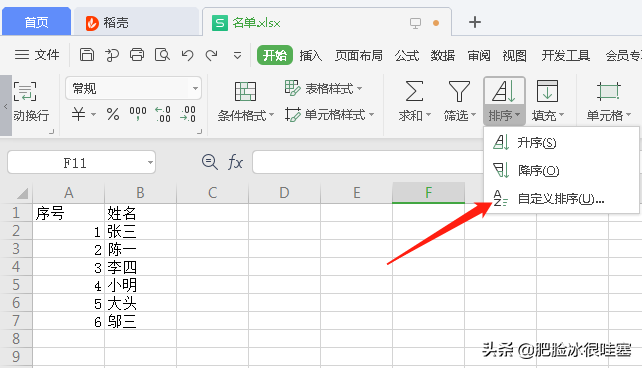Choose 升序(S) ascending sort
Viewport: 642px width, 368px height.
click(561, 142)
